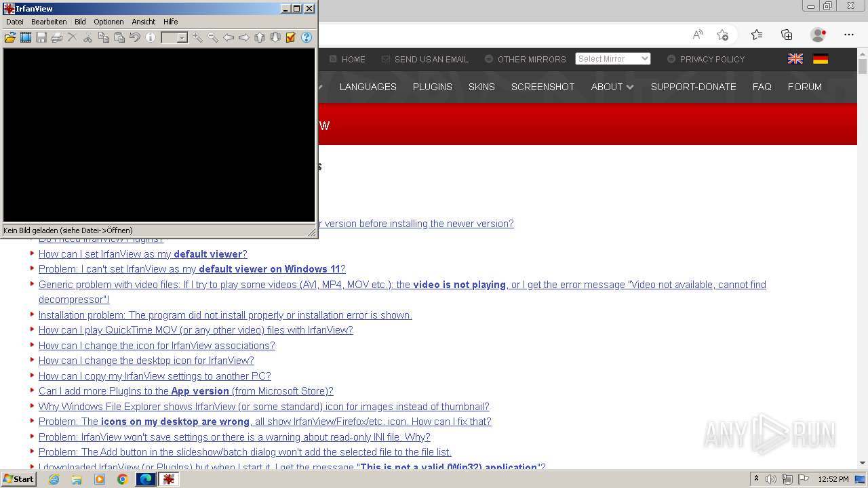The width and height of the screenshot is (868, 488).
Task: Click the OTHER MIRRORS link
Action: (532, 60)
